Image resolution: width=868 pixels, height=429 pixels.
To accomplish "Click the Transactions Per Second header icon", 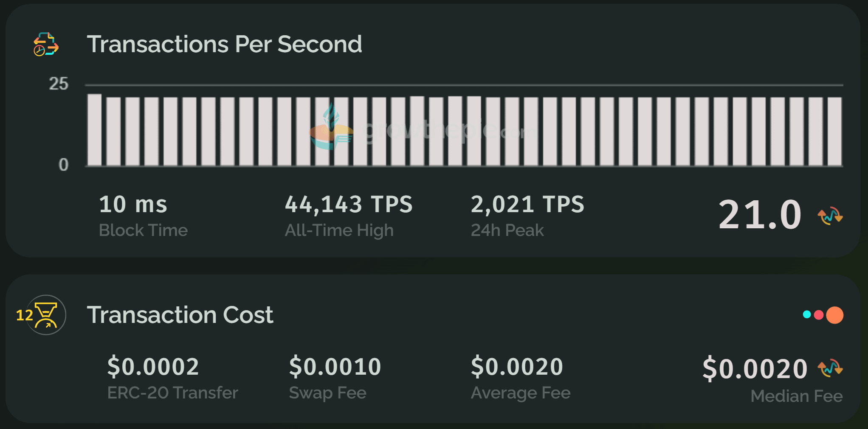I will [46, 44].
